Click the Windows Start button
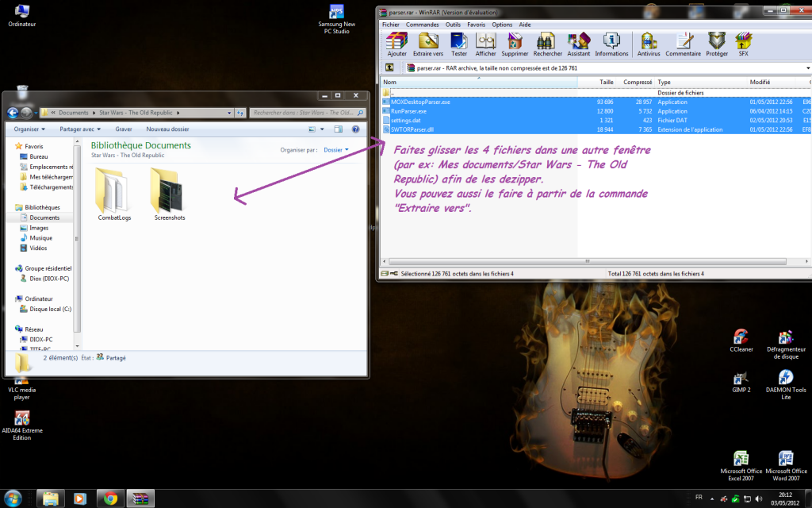Viewport: 812px width, 508px height. tap(13, 498)
